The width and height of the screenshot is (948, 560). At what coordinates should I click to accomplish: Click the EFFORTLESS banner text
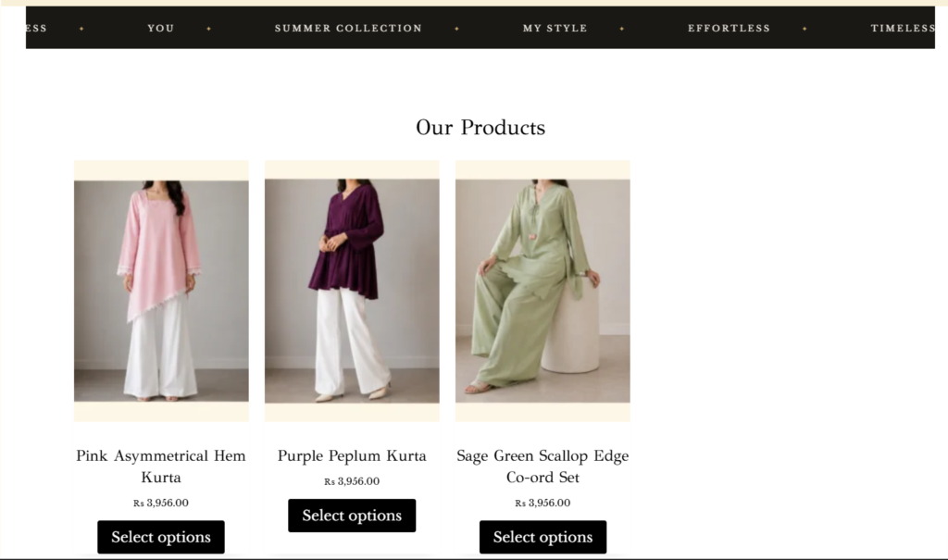[730, 29]
